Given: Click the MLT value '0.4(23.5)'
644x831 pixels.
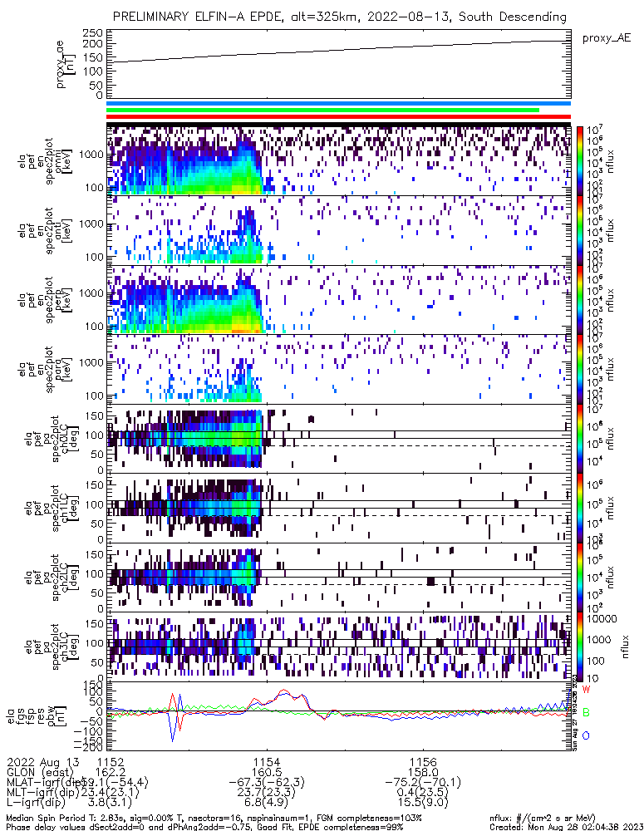Looking at the screenshot, I should click(422, 792).
